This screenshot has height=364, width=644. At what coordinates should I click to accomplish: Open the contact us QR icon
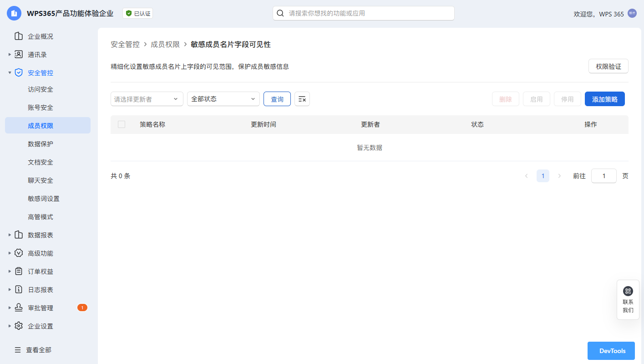[628, 291]
